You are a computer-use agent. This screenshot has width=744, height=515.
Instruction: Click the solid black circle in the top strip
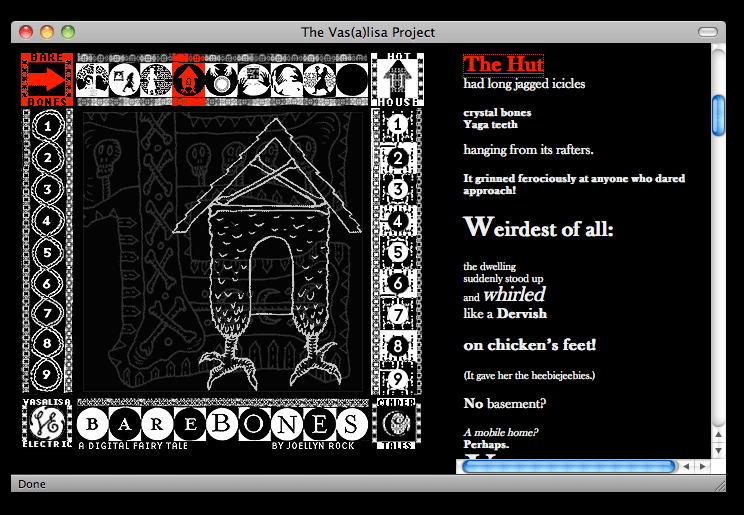point(351,80)
